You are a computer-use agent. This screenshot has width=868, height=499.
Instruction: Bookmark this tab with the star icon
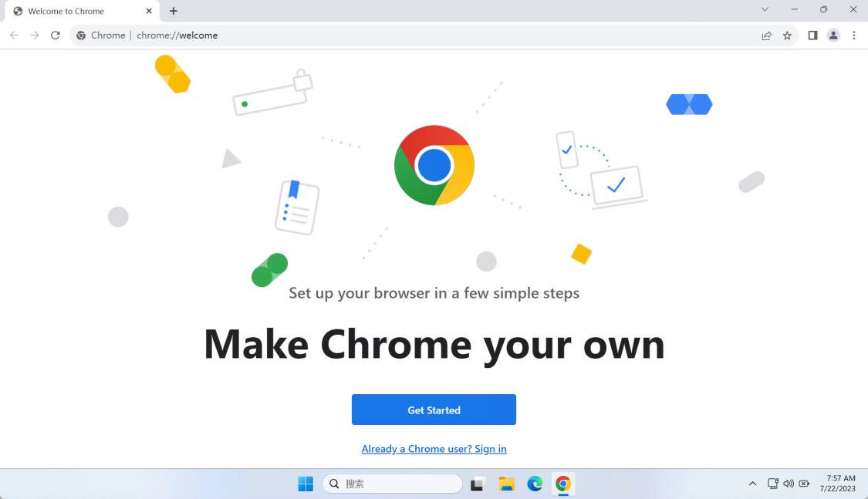click(787, 35)
